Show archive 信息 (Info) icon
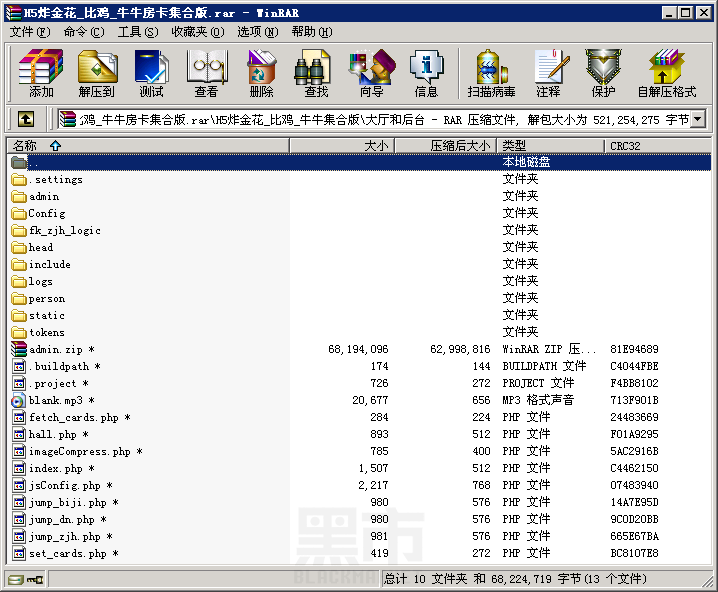 [x=426, y=73]
